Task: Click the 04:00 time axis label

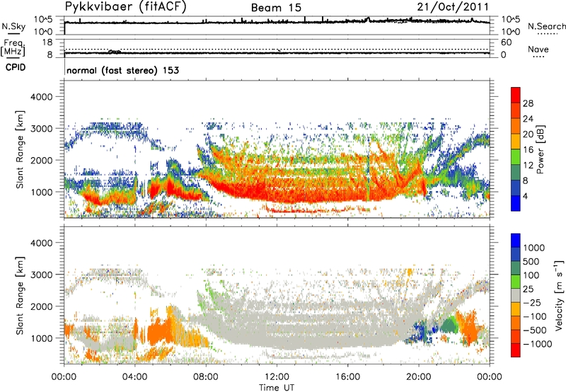Action: [x=134, y=377]
